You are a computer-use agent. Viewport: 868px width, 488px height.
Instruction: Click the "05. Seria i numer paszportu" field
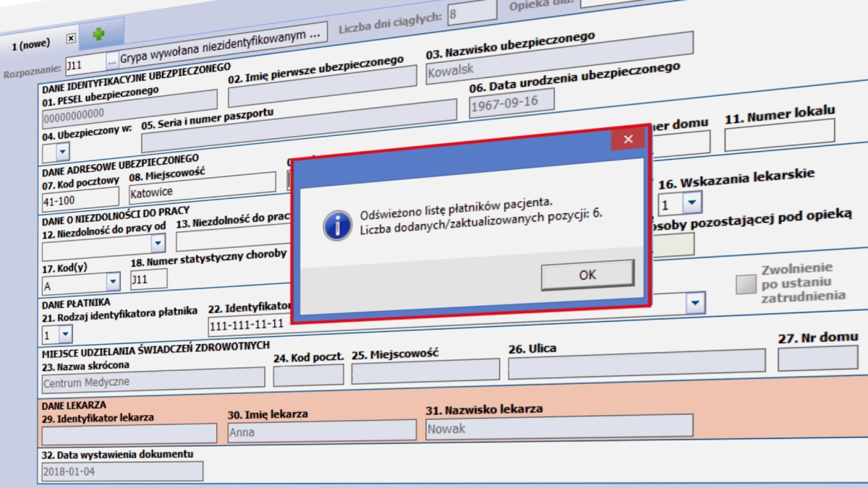click(299, 126)
